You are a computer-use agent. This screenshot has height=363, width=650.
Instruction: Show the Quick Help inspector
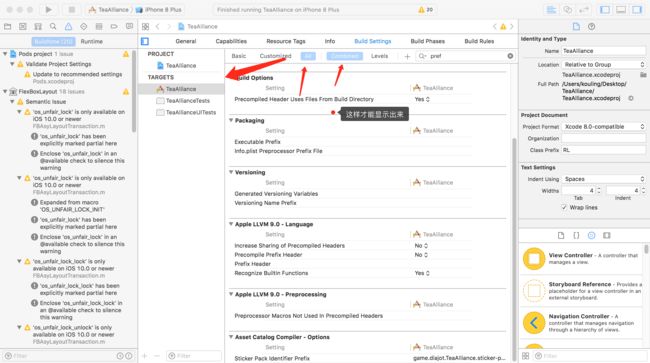click(592, 27)
